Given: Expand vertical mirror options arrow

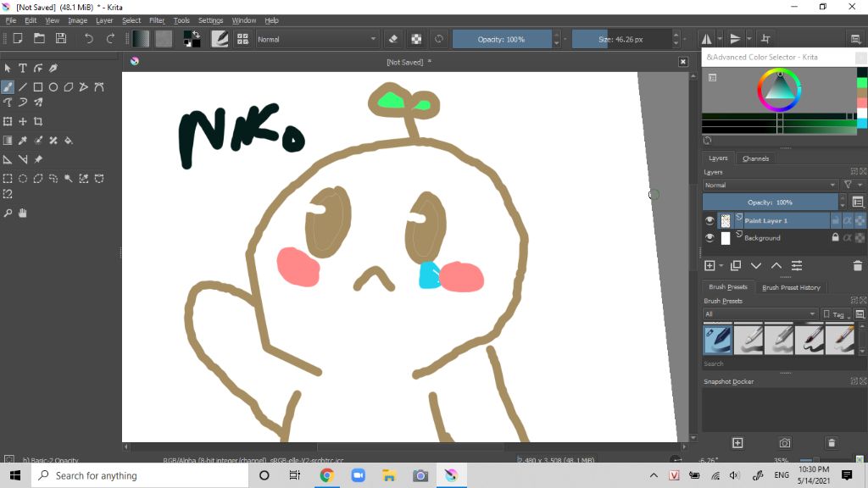Looking at the screenshot, I should tap(749, 39).
